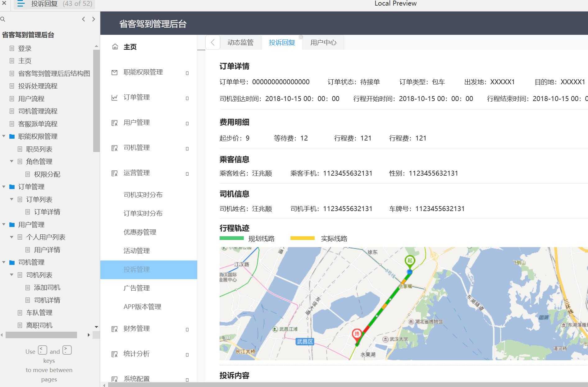
Task: Click the 订单管理 chart icon
Action: click(115, 97)
